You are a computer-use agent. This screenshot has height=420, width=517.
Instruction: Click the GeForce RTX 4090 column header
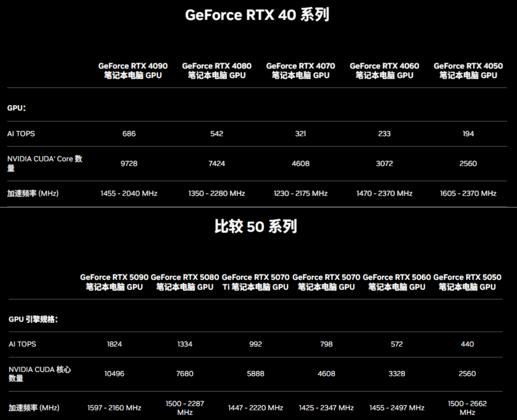[133, 70]
